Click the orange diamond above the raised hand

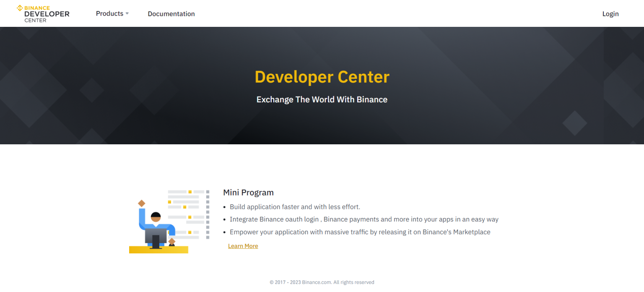click(142, 203)
